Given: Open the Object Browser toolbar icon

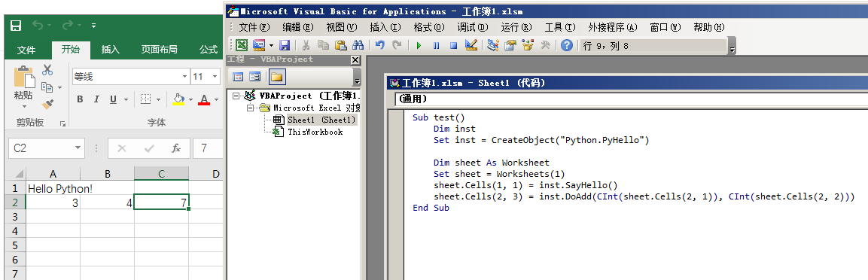Looking at the screenshot, I should click(x=527, y=45).
